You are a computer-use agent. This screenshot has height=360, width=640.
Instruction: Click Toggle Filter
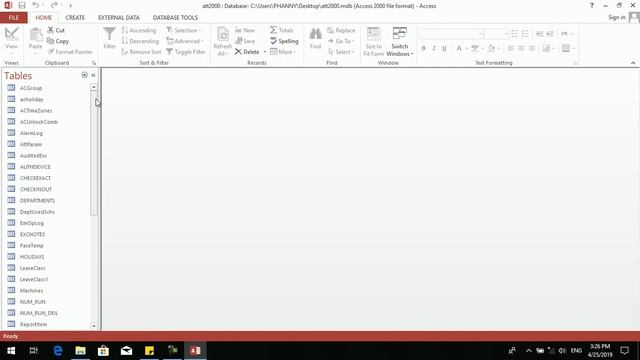pos(186,52)
